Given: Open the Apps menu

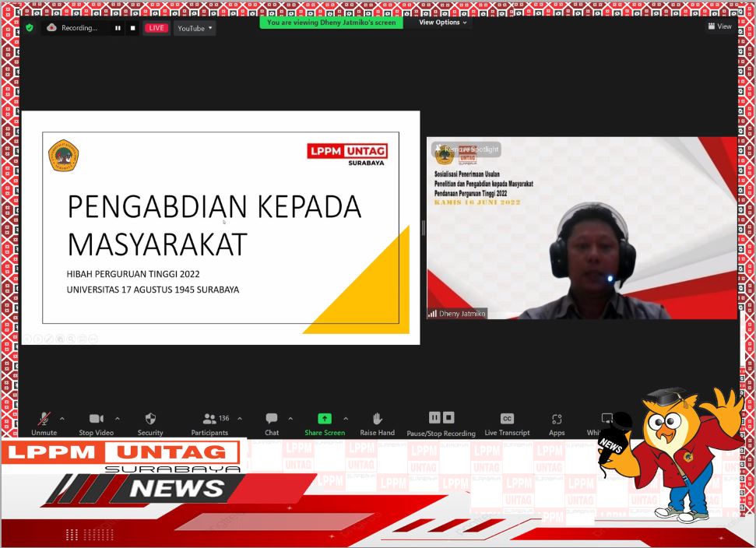Looking at the screenshot, I should point(557,423).
